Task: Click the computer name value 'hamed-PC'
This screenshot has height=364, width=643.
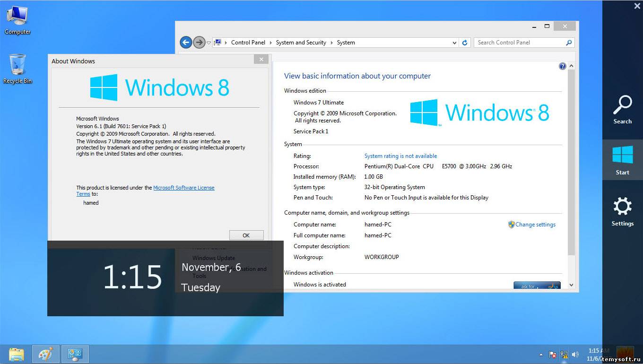Action: (x=378, y=225)
